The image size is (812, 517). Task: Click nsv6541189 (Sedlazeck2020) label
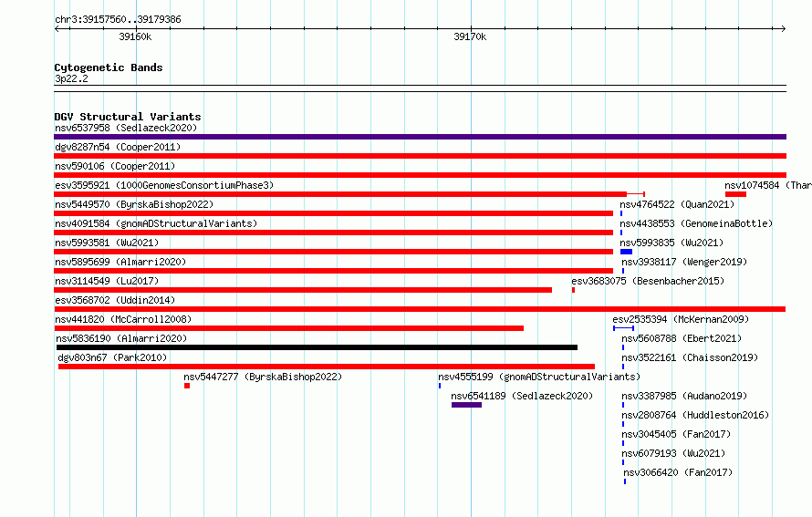click(x=522, y=396)
